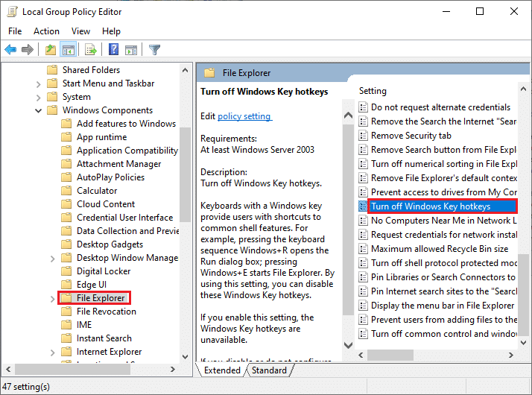Image resolution: width=532 pixels, height=395 pixels.
Task: Select AutoPlay Policies tree item
Action: pyautogui.click(x=110, y=177)
